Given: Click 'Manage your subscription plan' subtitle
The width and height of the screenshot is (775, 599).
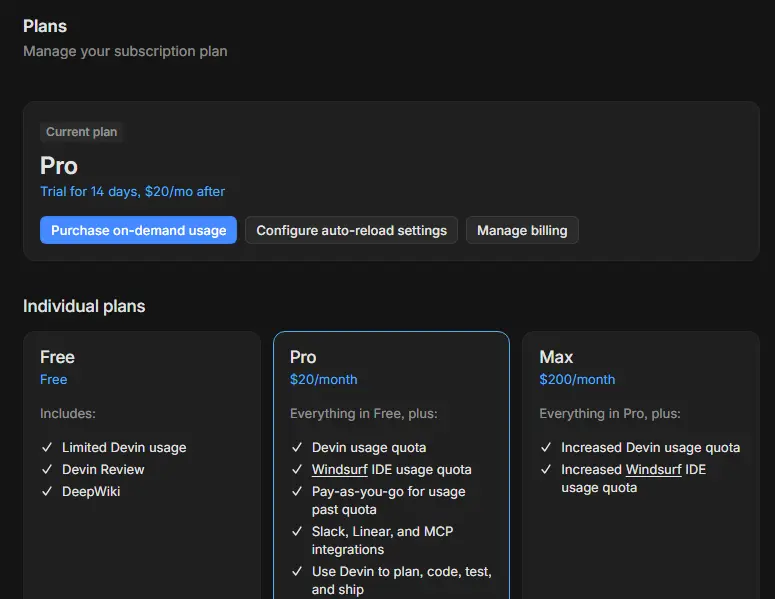Looking at the screenshot, I should pos(126,51).
